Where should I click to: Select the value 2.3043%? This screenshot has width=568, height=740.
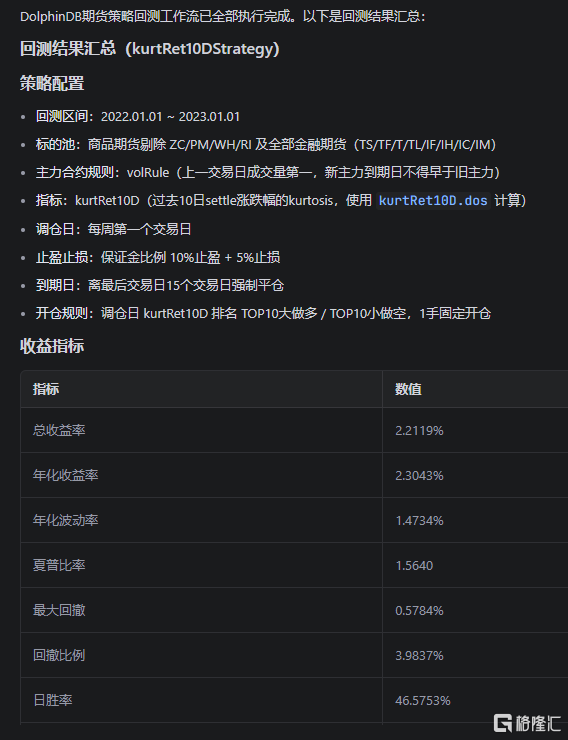coord(419,475)
